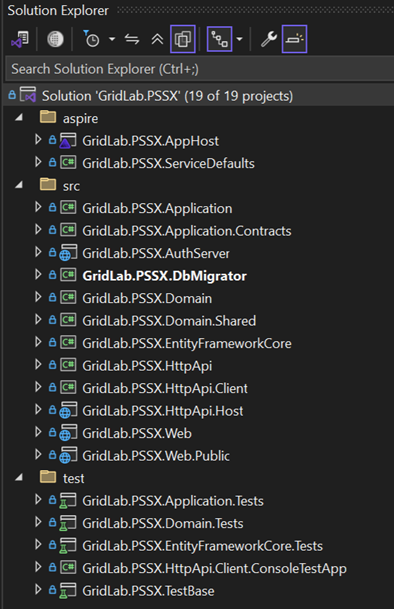Toggle file nesting view button
This screenshot has width=394, height=609.
(219, 39)
